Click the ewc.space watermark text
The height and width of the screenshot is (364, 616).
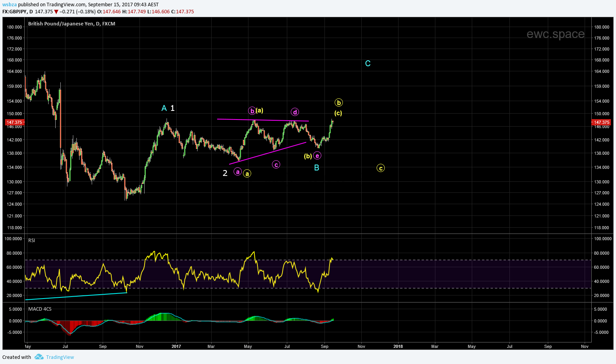pyautogui.click(x=555, y=34)
